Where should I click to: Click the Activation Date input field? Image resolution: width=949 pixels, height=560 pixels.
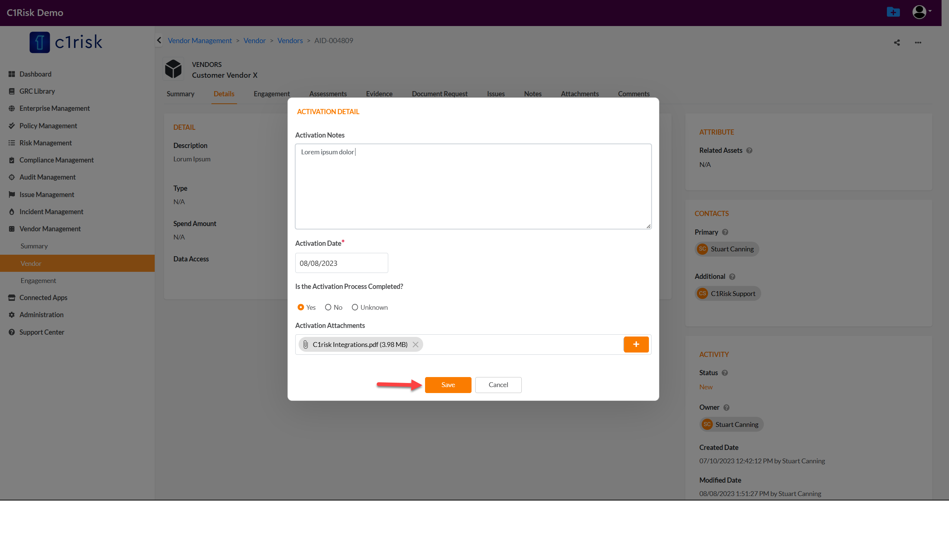tap(341, 263)
